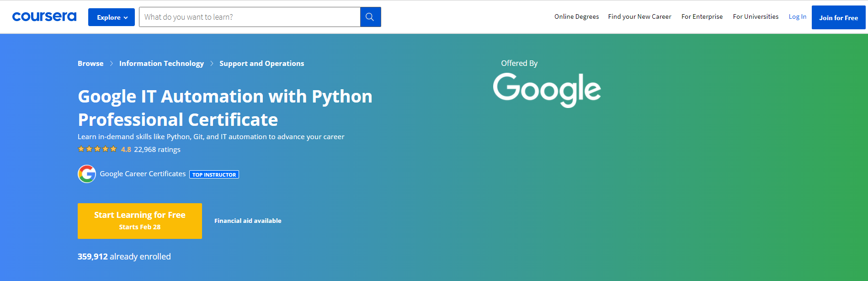This screenshot has width=868, height=281.
Task: Open Online Degrees link
Action: click(576, 16)
